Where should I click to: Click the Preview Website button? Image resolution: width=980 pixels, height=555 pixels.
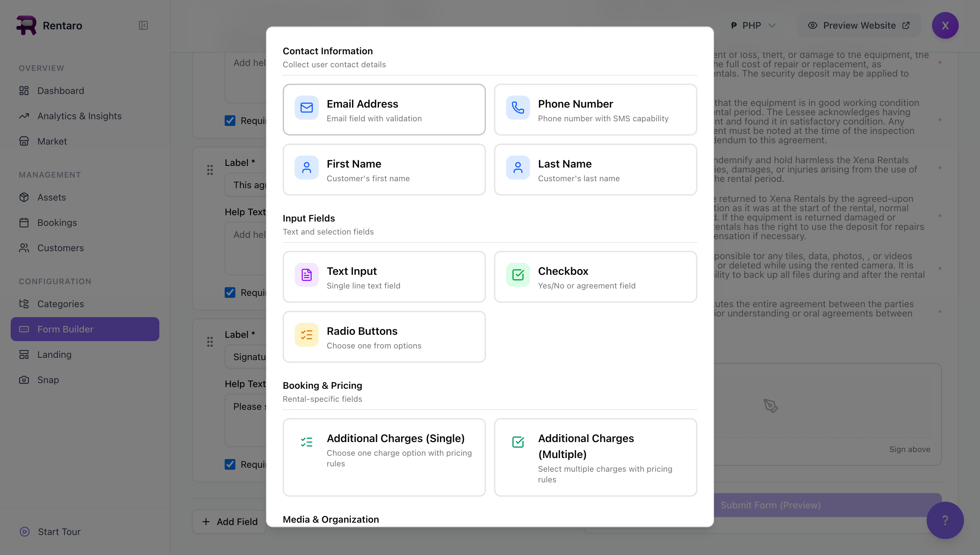[858, 26]
